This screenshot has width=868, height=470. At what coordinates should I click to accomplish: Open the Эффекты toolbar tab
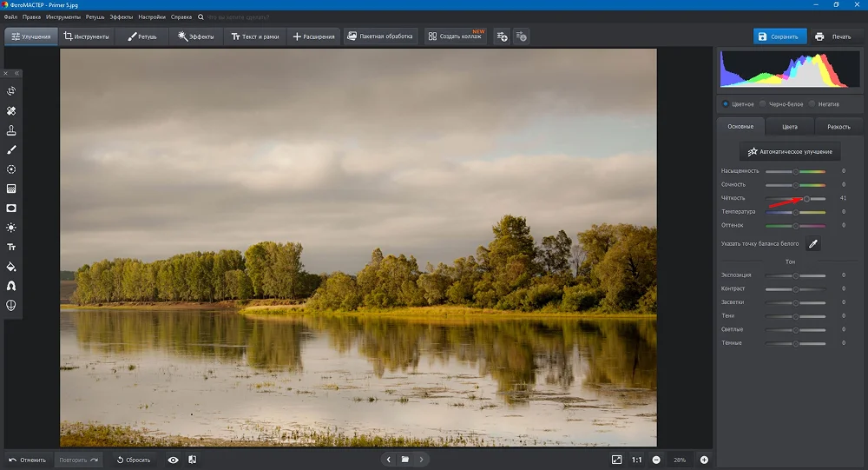(196, 36)
